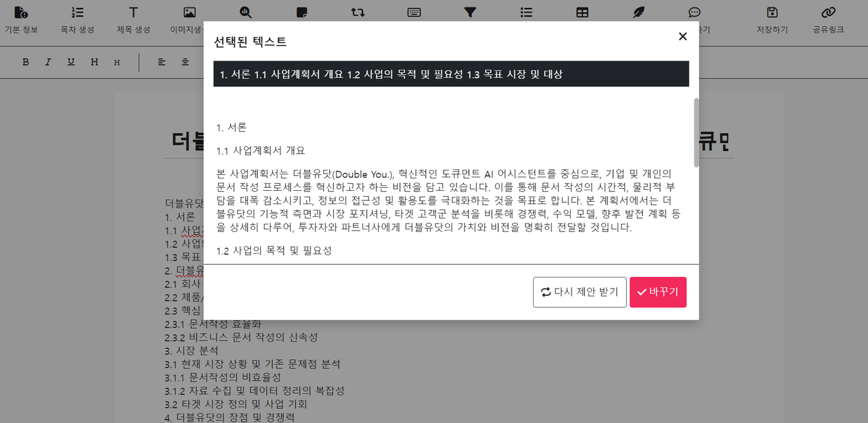Click '3.2 타겟 시장 정의 및 사업 기회'
This screenshot has height=423, width=868.
point(236,404)
